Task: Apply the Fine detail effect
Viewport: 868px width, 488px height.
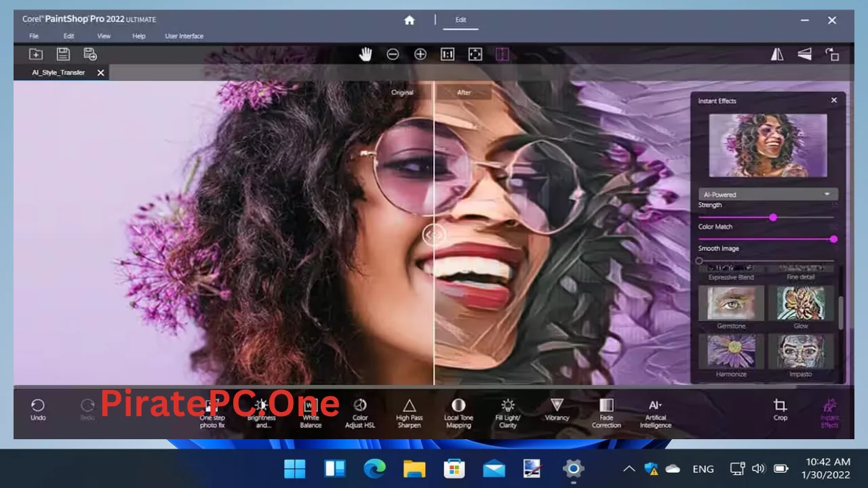Action: 801,273
